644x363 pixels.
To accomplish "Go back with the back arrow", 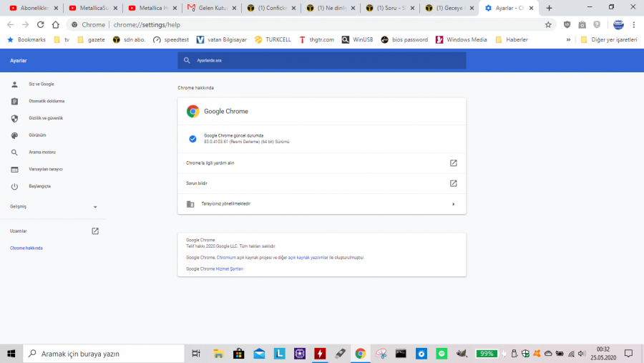I will (10, 24).
